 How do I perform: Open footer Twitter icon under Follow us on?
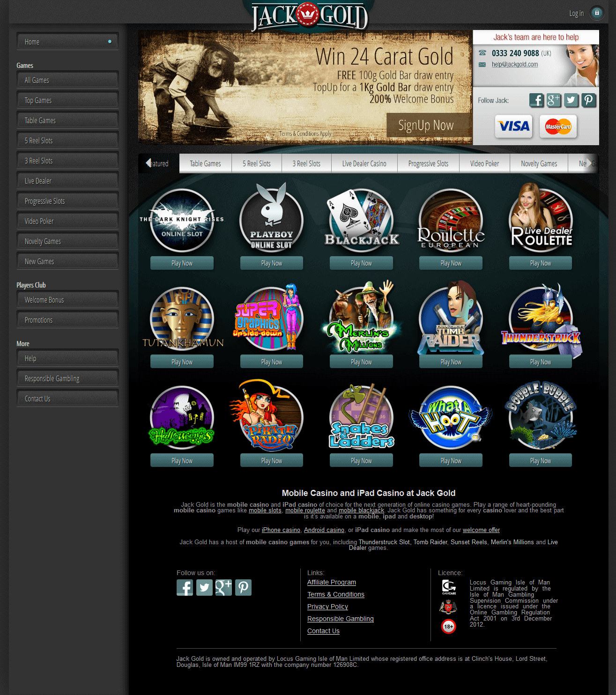click(204, 587)
